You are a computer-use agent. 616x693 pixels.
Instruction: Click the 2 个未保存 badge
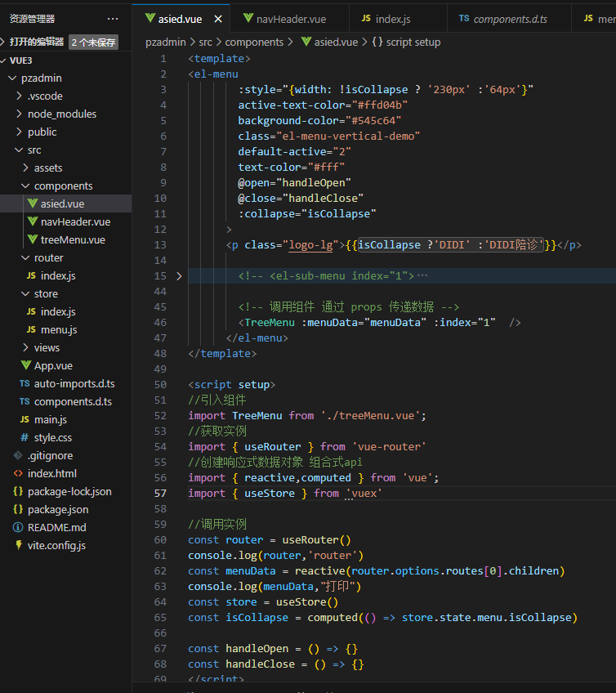click(93, 42)
